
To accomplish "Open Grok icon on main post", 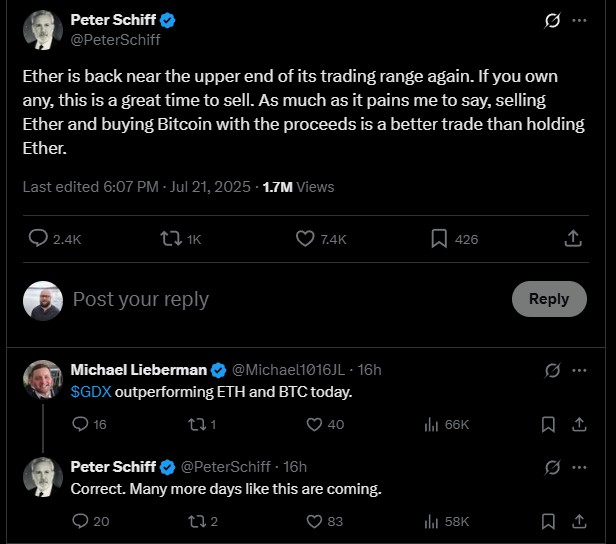I will [x=551, y=21].
